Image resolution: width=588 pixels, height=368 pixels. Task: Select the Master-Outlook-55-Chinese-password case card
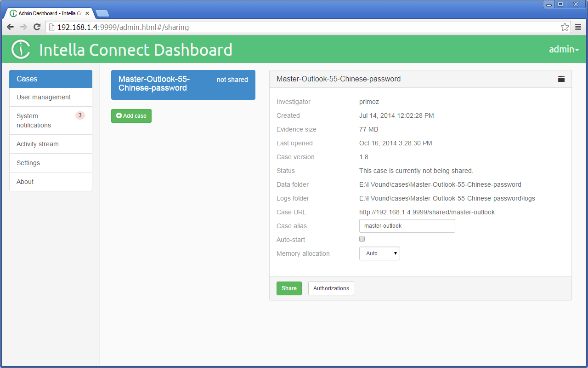[x=183, y=85]
